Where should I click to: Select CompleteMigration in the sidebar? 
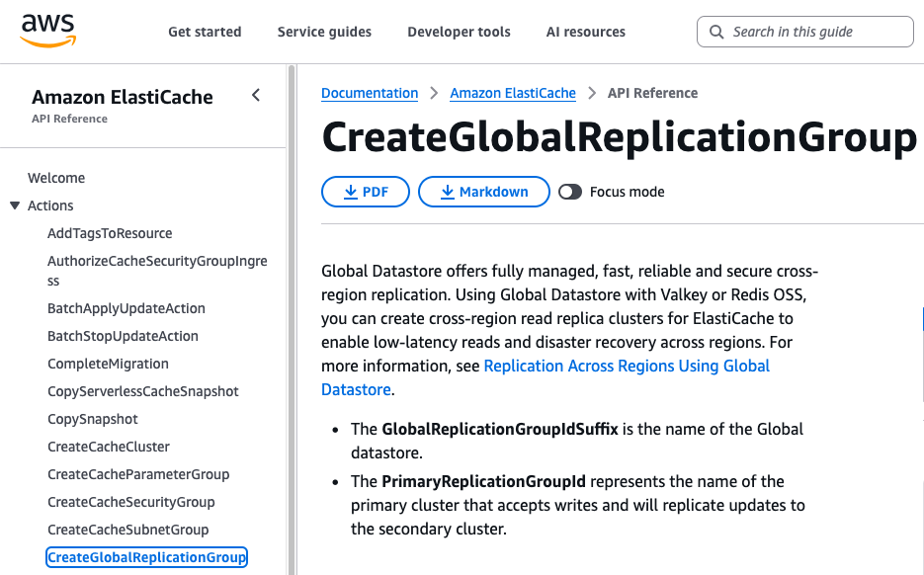click(x=108, y=364)
